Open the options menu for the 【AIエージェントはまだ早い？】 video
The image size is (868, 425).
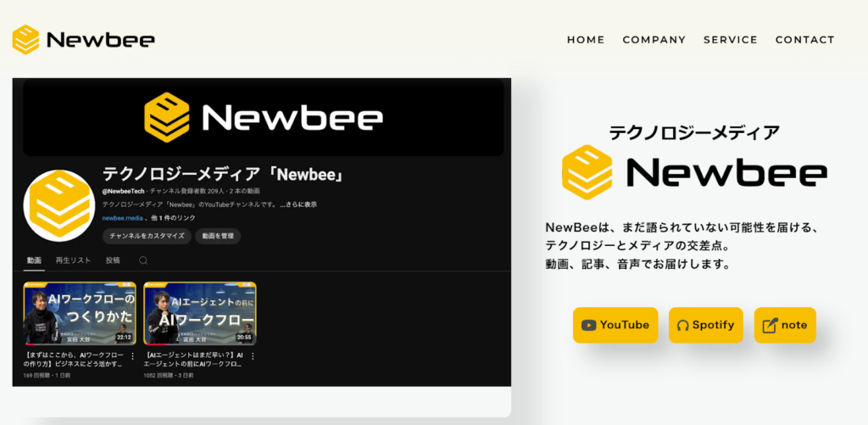point(253,356)
